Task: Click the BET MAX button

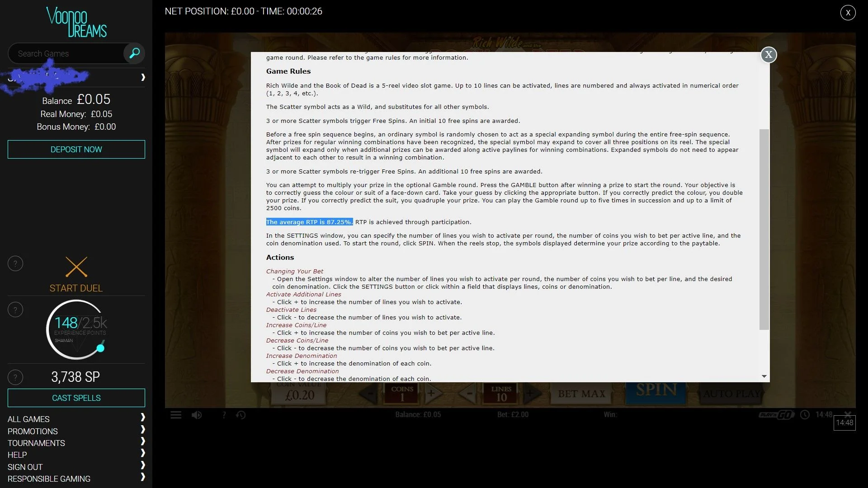Action: [x=581, y=394]
